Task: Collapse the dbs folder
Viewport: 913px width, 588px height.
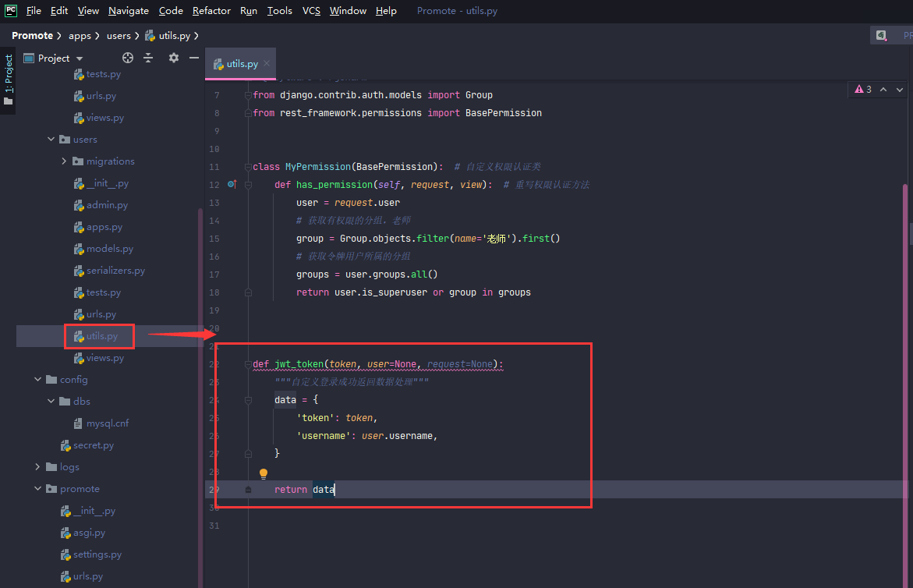Action: (x=51, y=401)
